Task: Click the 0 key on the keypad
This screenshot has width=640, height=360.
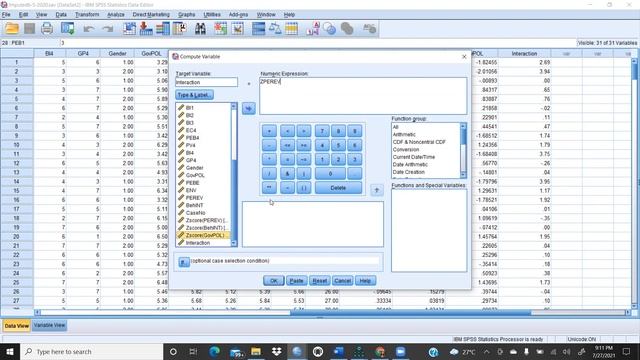Action: [x=330, y=174]
